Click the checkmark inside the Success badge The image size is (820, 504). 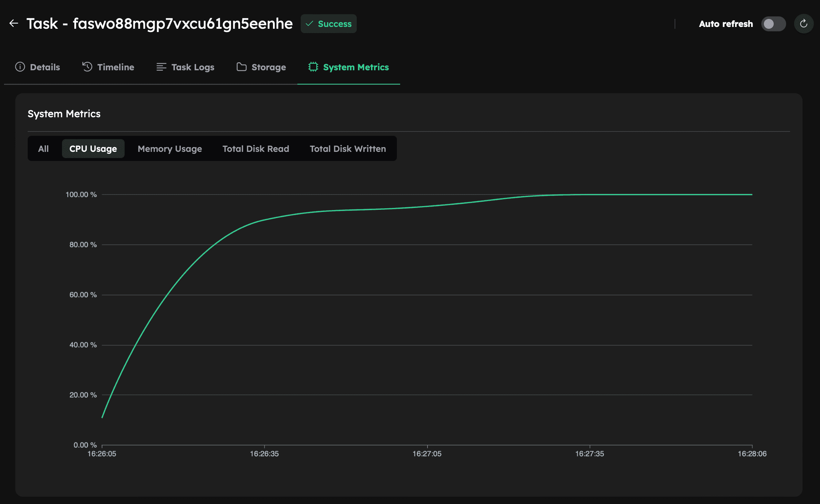[310, 23]
